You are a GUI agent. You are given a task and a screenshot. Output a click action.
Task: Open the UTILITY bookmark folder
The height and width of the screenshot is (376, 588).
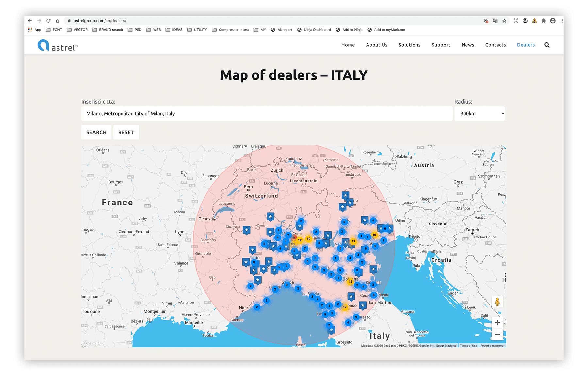[197, 30]
